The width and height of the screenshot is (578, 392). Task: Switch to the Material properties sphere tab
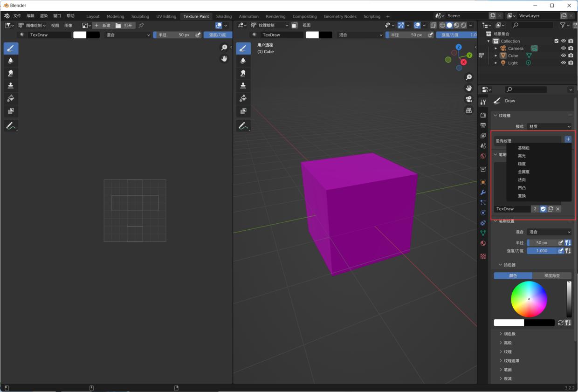coord(482,243)
